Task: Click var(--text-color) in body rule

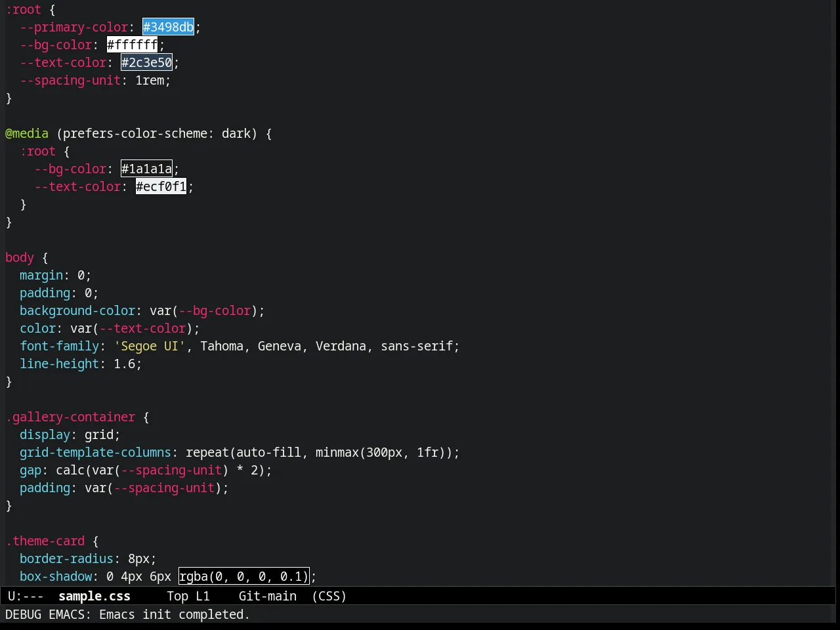Action: [132, 328]
